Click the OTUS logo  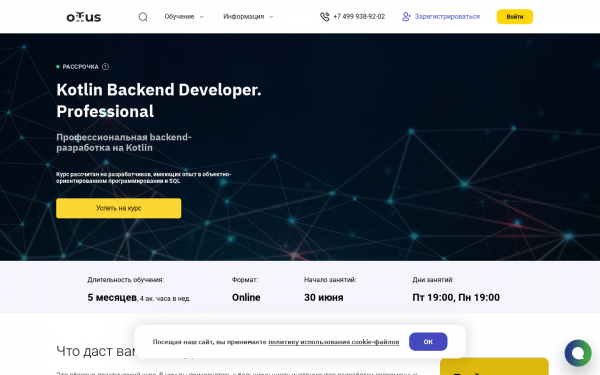pos(84,17)
